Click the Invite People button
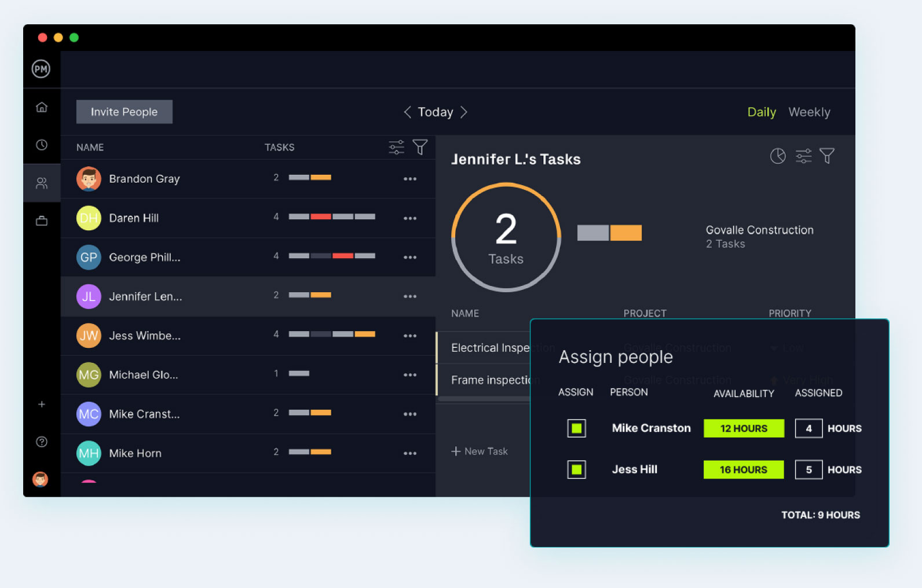This screenshot has width=922, height=588. click(124, 112)
